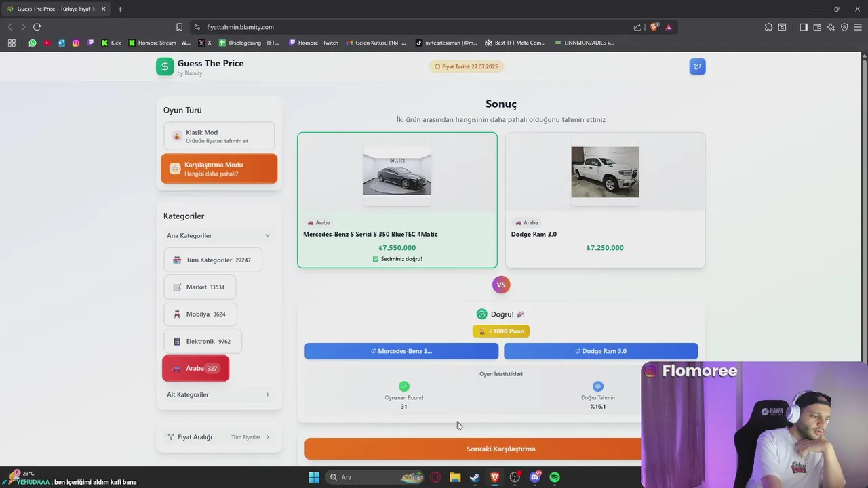The height and width of the screenshot is (488, 868).
Task: Open a new browser tab
Action: [x=120, y=9]
